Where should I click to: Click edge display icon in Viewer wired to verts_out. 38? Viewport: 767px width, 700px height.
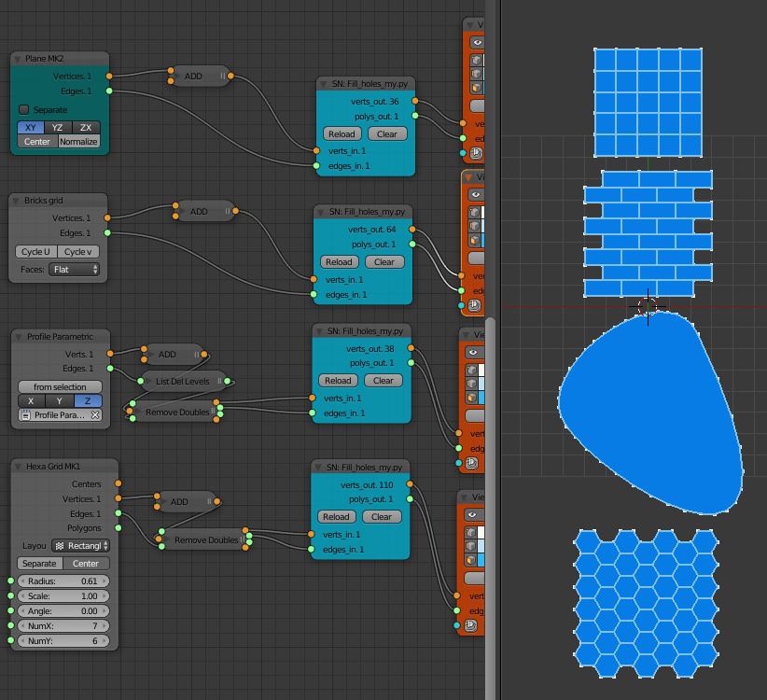point(471,384)
